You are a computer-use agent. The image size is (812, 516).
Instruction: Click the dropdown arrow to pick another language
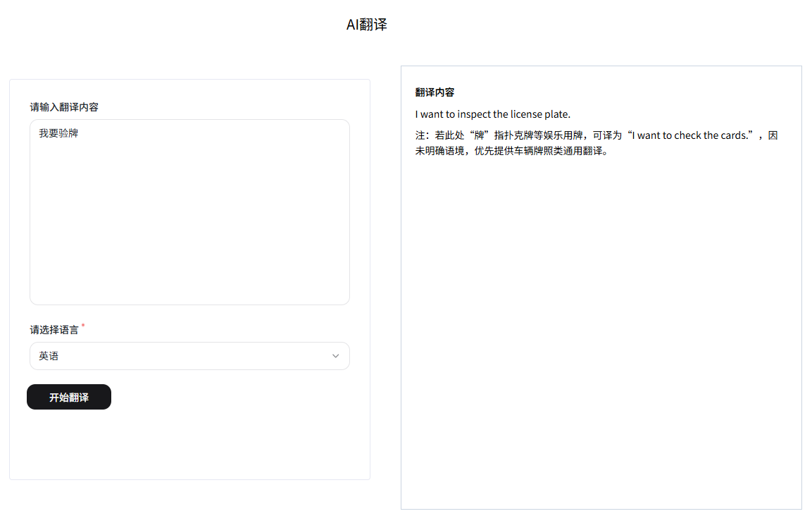[336, 356]
